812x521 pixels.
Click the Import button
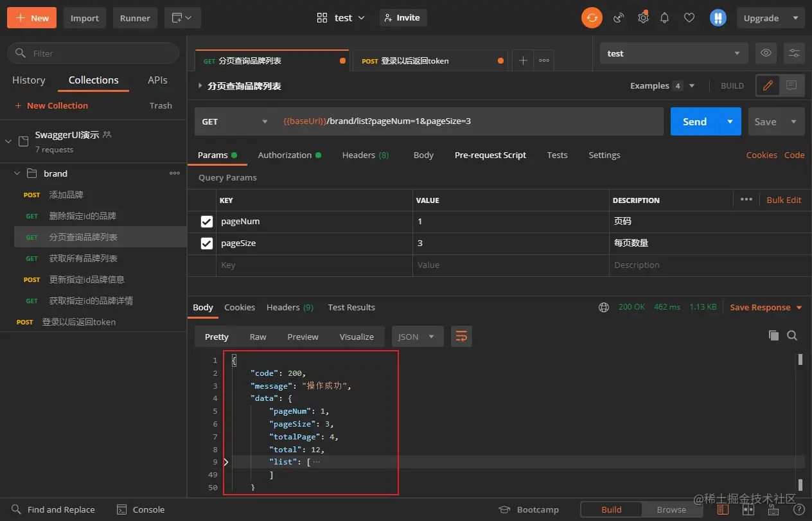pyautogui.click(x=85, y=18)
